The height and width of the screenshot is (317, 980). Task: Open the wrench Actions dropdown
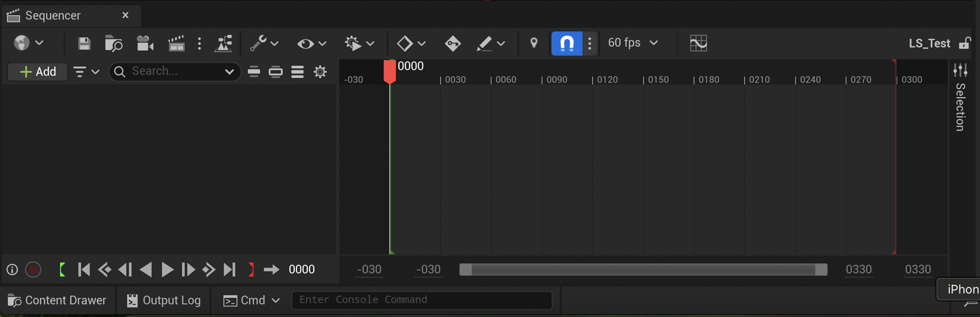[x=264, y=44]
